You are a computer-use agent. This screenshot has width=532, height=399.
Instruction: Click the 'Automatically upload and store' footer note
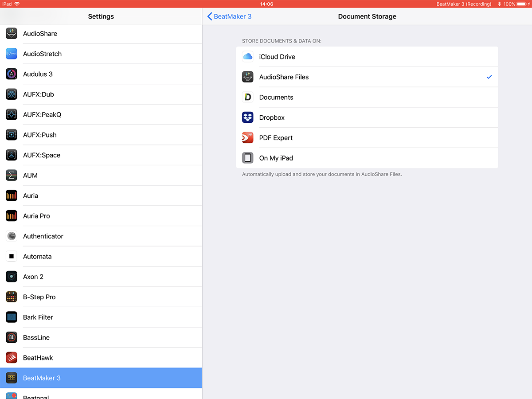coord(322,174)
